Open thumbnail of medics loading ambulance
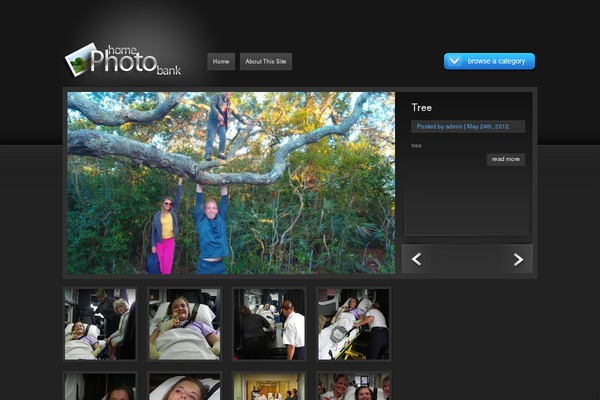The height and width of the screenshot is (400, 600). pyautogui.click(x=269, y=324)
